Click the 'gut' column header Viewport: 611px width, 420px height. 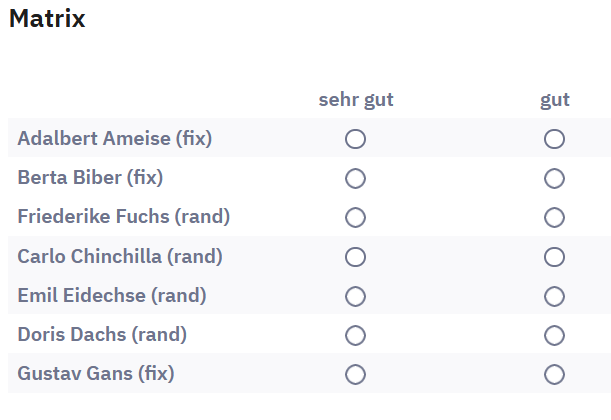(x=555, y=100)
